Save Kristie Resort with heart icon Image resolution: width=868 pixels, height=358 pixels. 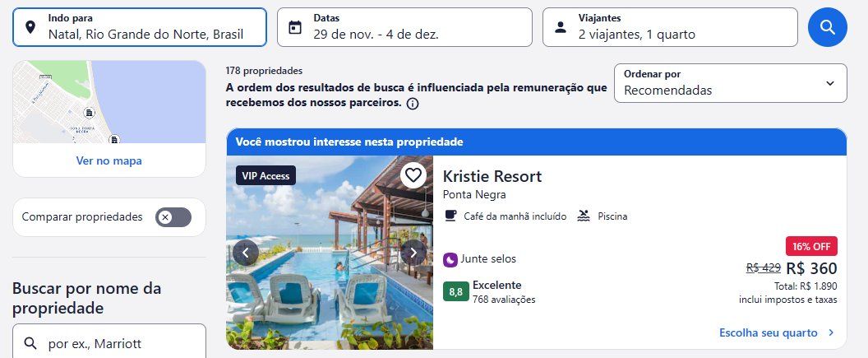click(x=413, y=175)
